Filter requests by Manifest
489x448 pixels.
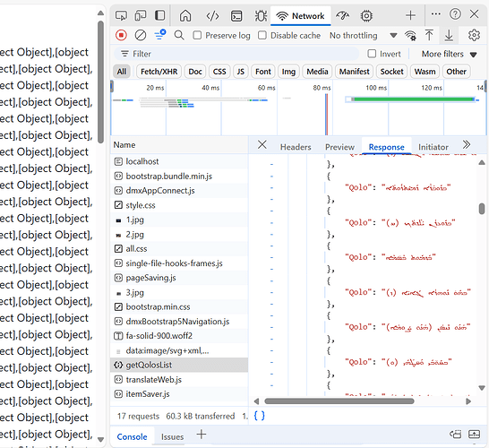click(x=354, y=72)
